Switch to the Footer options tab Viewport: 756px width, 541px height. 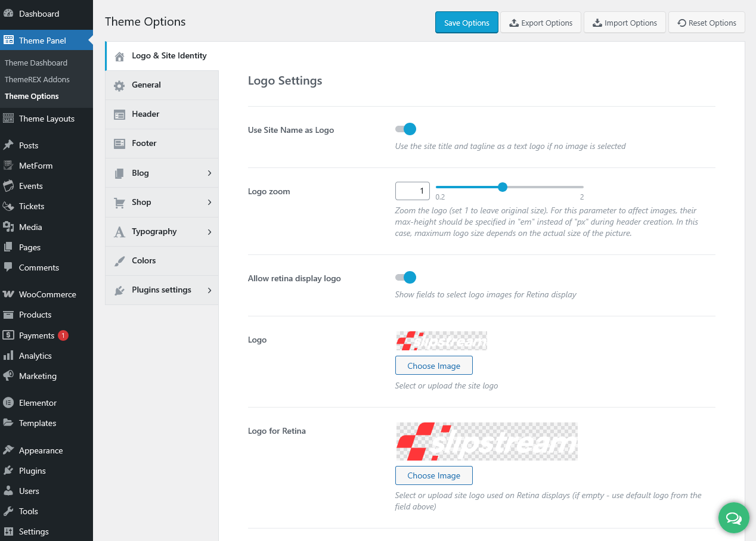144,144
